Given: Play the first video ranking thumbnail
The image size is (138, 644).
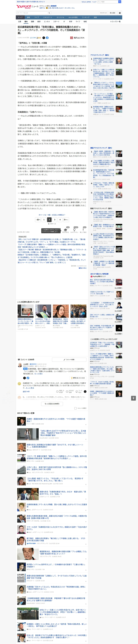Looking at the screenshot, I should (119, 214).
